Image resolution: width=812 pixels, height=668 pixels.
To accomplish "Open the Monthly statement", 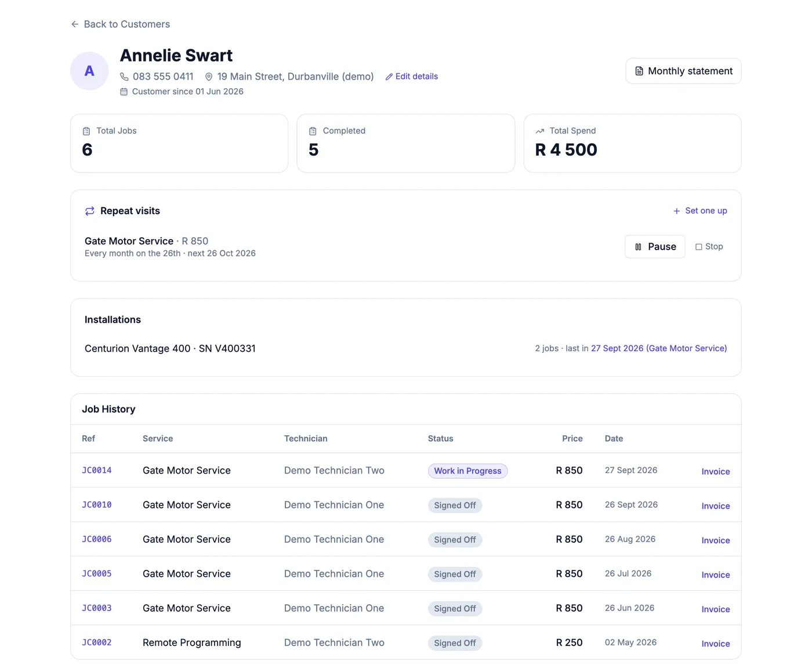I will [x=683, y=71].
